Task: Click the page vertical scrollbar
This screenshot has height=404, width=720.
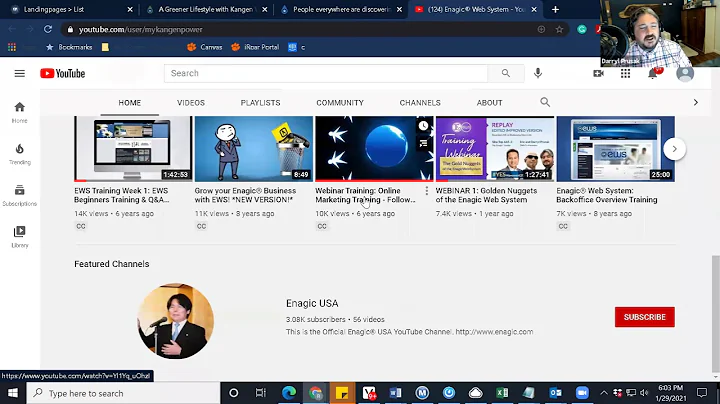Action: [715, 314]
